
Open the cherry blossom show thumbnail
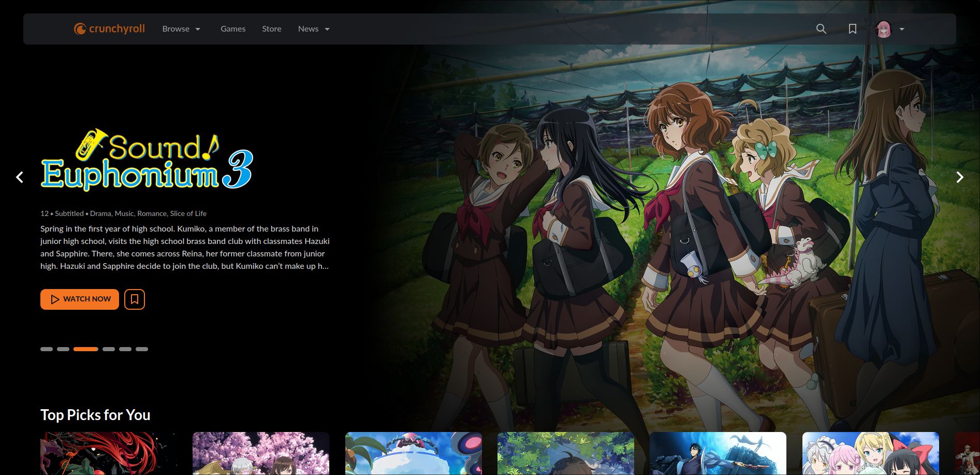pos(261,454)
